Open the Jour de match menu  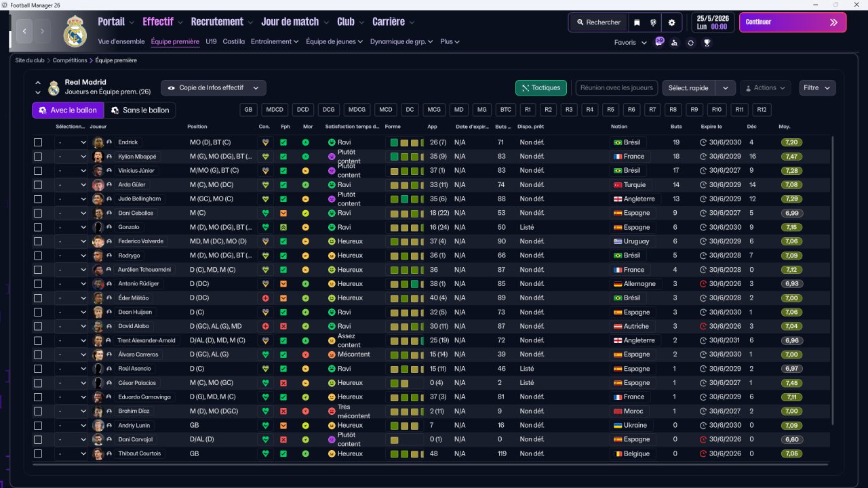click(295, 22)
